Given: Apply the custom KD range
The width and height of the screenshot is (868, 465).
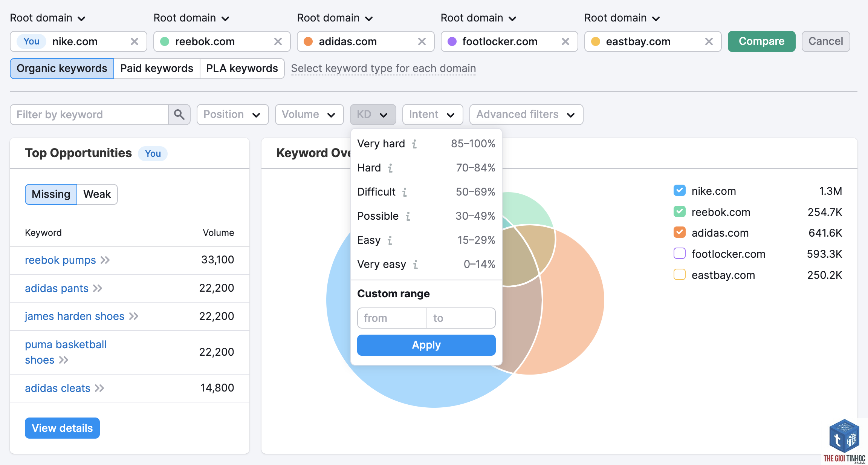Looking at the screenshot, I should tap(426, 345).
